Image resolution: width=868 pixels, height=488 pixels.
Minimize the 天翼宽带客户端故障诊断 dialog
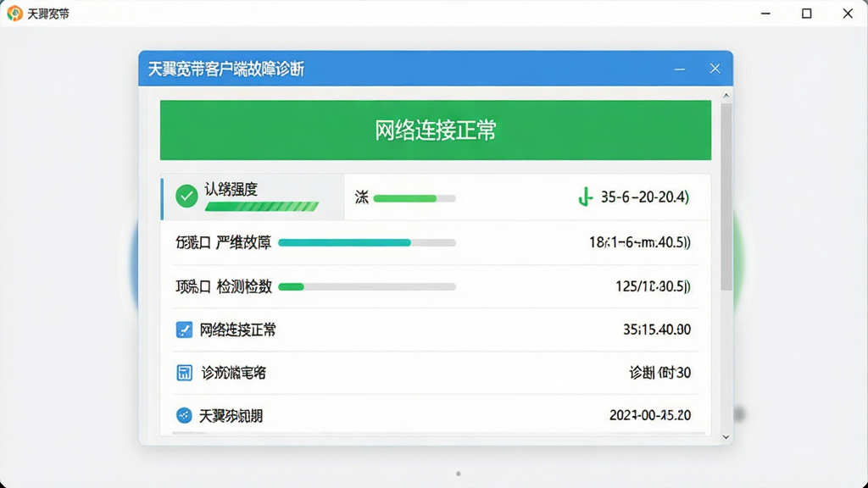pyautogui.click(x=680, y=69)
